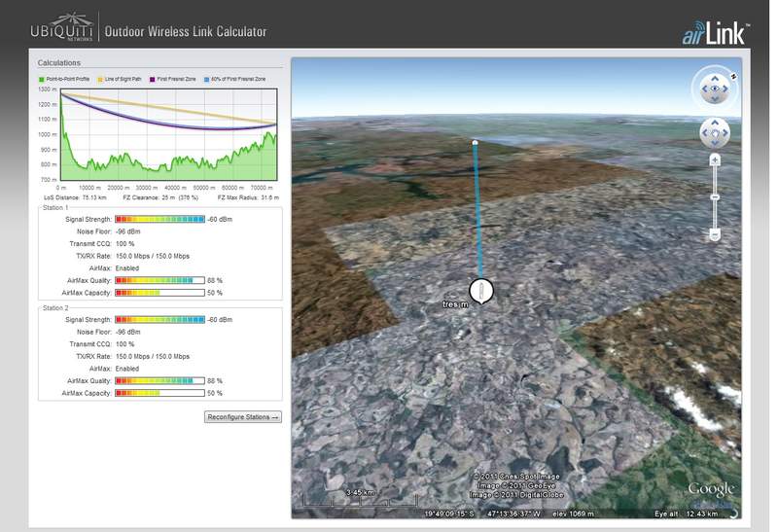Click the Cnes/Spot Image copyright text
This screenshot has width=778, height=532.
tap(516, 477)
